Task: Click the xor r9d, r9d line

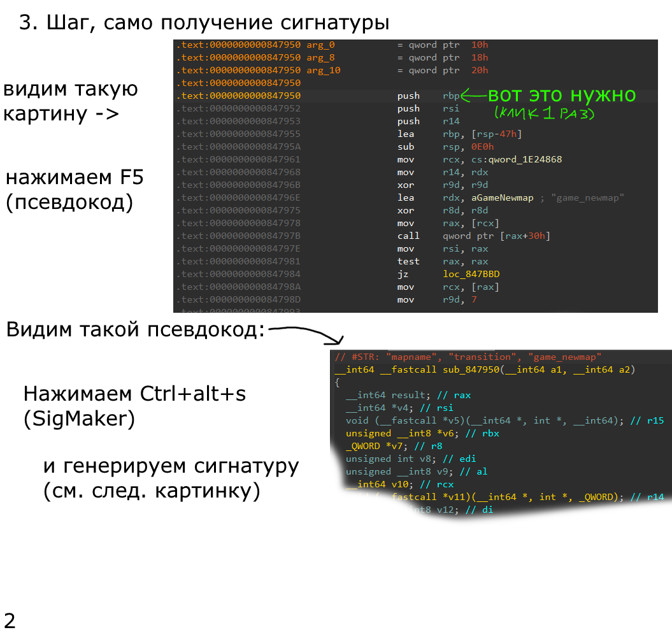Action: tap(443, 185)
